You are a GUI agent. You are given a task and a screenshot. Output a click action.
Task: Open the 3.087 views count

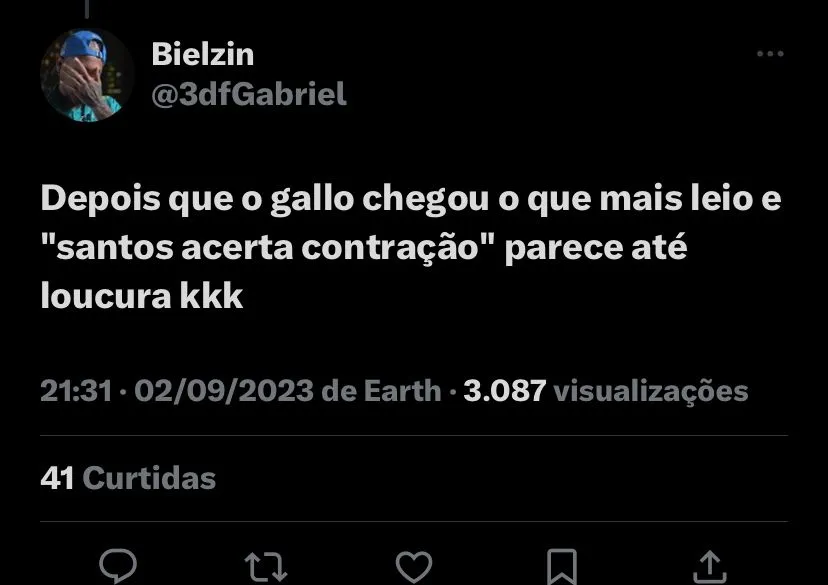[505, 391]
